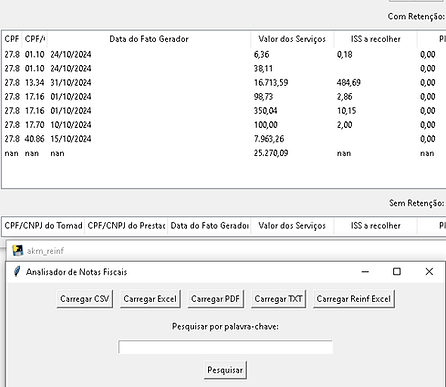
Task: Run the search with the Pesquisar button
Action: click(x=225, y=370)
